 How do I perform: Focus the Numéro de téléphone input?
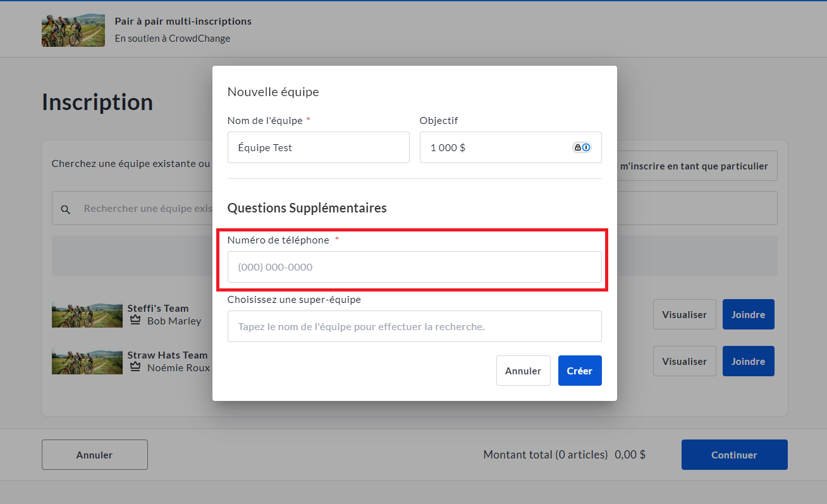click(x=414, y=267)
